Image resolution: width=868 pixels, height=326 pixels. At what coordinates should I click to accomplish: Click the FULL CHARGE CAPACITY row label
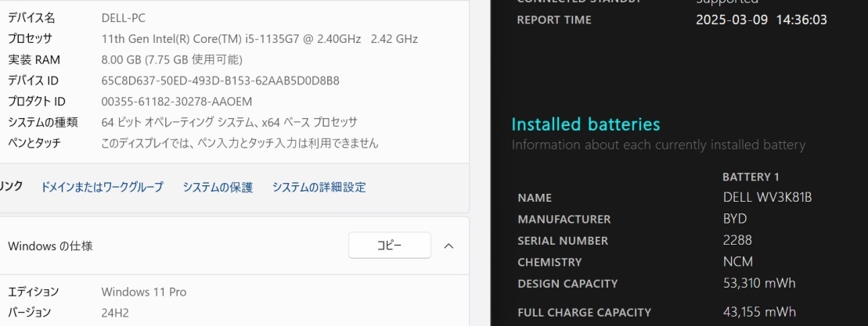584,313
